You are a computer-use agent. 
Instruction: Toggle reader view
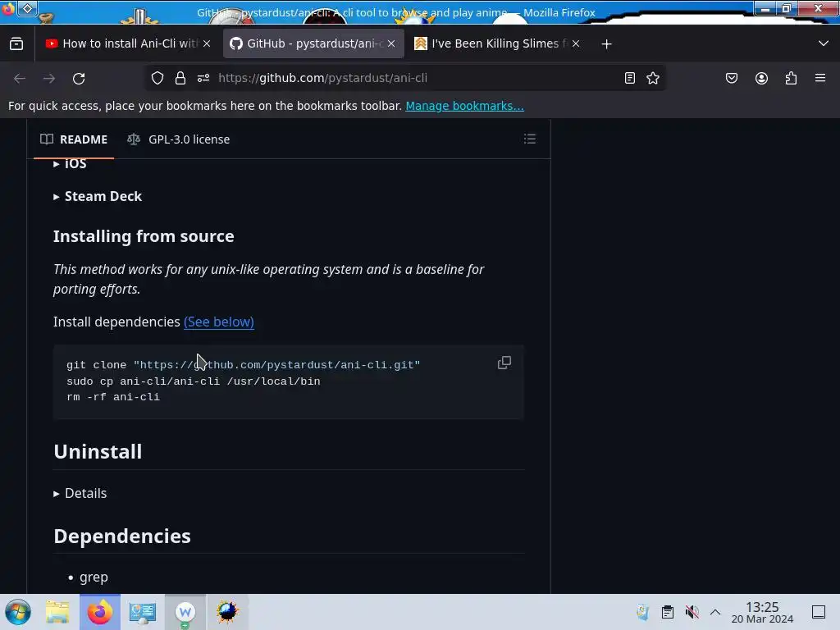(x=630, y=78)
